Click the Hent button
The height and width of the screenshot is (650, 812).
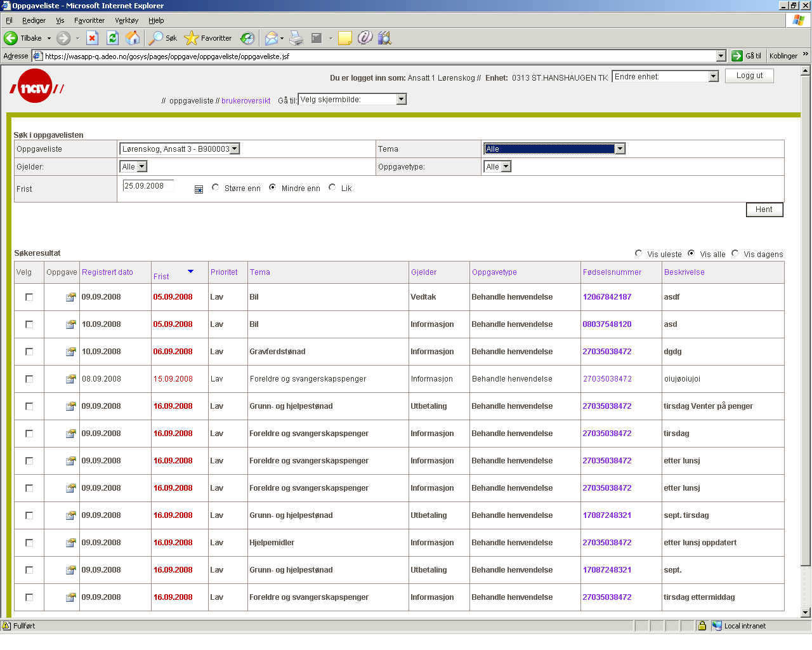(764, 209)
